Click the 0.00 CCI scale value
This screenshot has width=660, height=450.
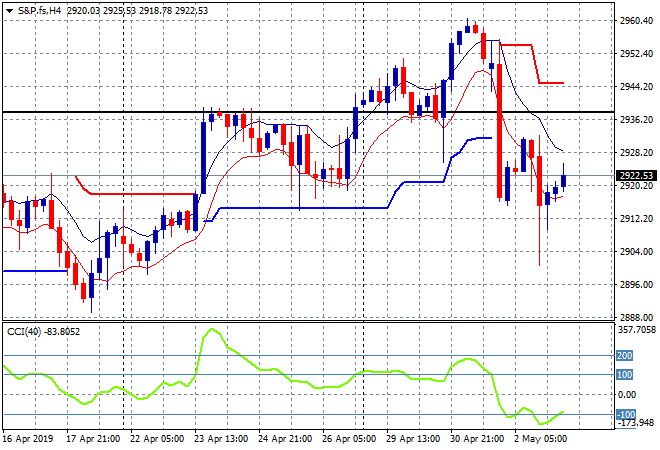click(x=626, y=394)
